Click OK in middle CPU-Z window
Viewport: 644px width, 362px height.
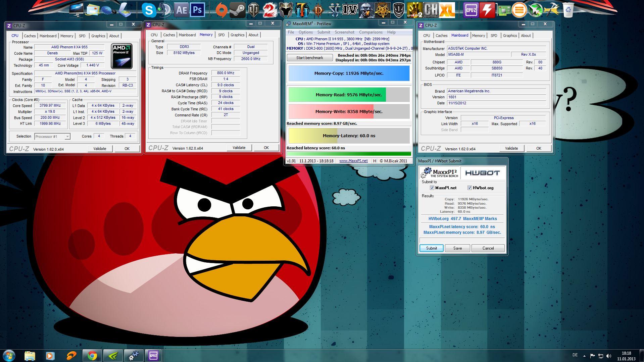pyautogui.click(x=266, y=148)
